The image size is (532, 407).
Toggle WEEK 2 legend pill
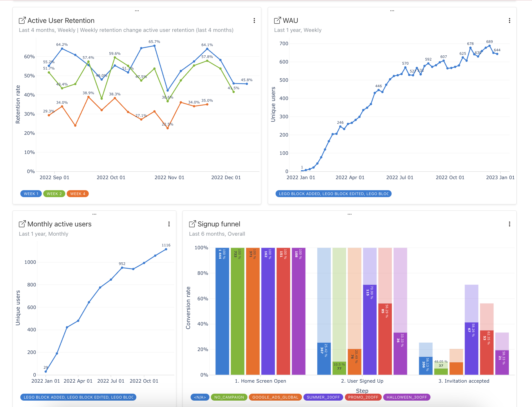point(54,194)
